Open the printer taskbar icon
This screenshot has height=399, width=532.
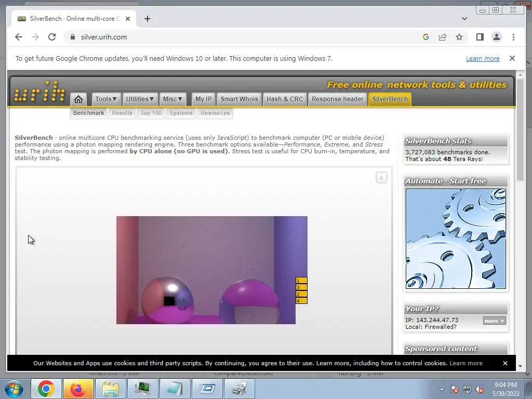(x=240, y=389)
